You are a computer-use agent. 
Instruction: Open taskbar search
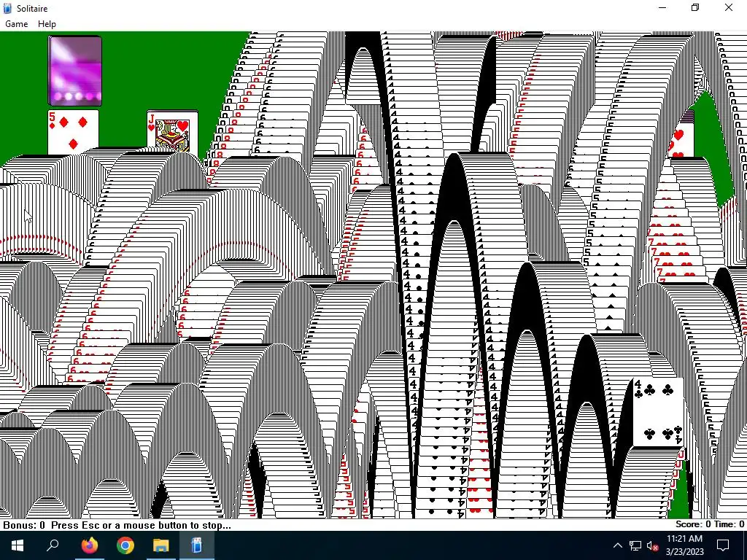(x=53, y=545)
